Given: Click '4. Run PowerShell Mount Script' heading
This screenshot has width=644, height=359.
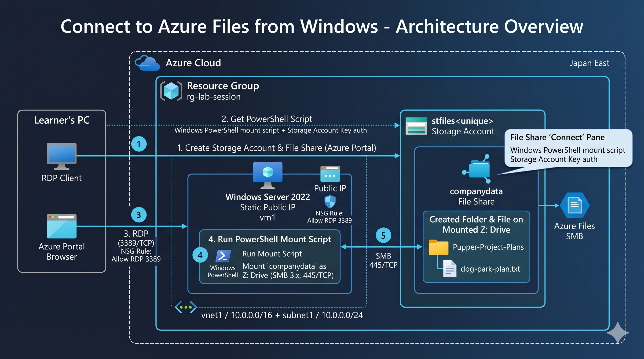Looking at the screenshot, I should pos(270,239).
